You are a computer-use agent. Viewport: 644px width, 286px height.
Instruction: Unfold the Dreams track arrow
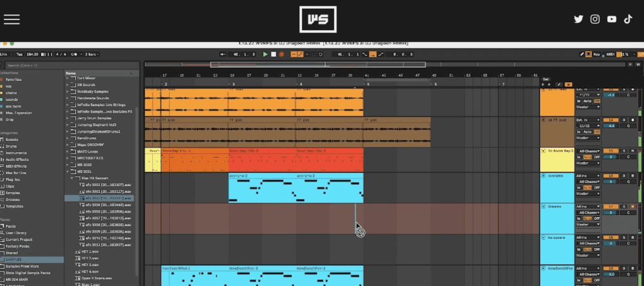[x=543, y=207]
